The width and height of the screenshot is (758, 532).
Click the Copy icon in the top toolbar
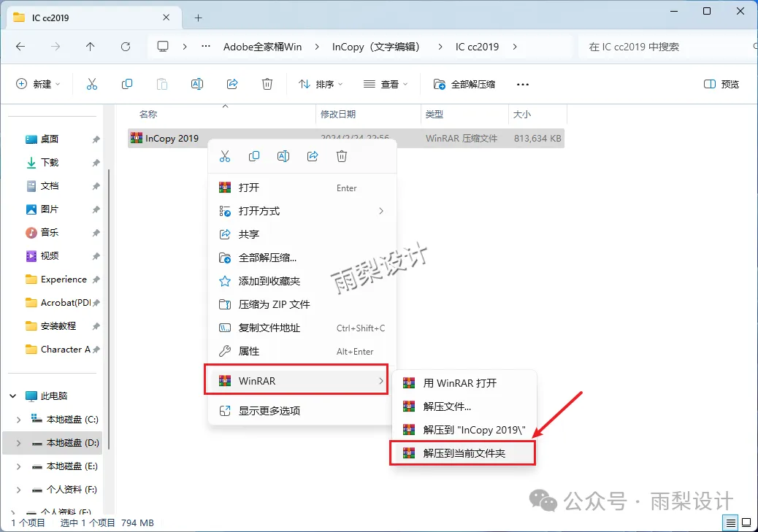pos(126,84)
